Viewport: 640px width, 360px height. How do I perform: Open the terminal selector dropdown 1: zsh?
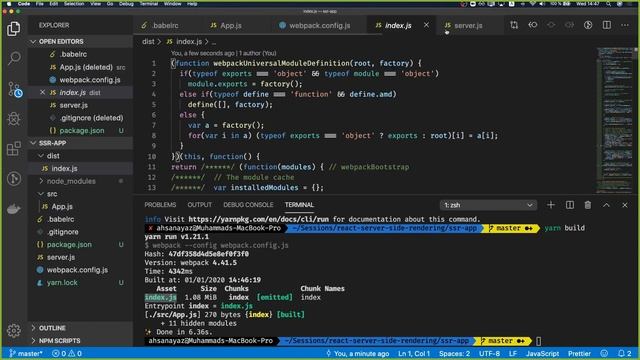point(488,205)
